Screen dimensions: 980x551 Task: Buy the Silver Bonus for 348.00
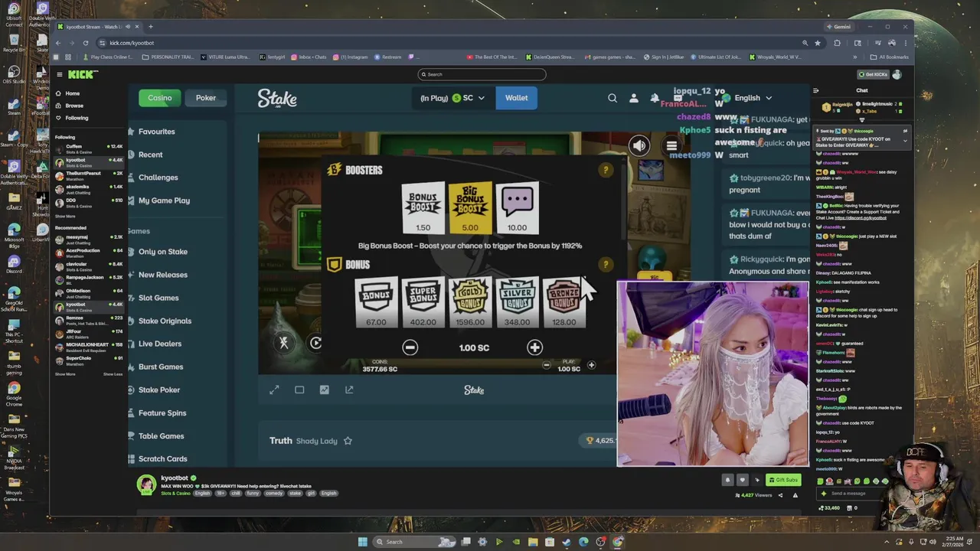[517, 302]
